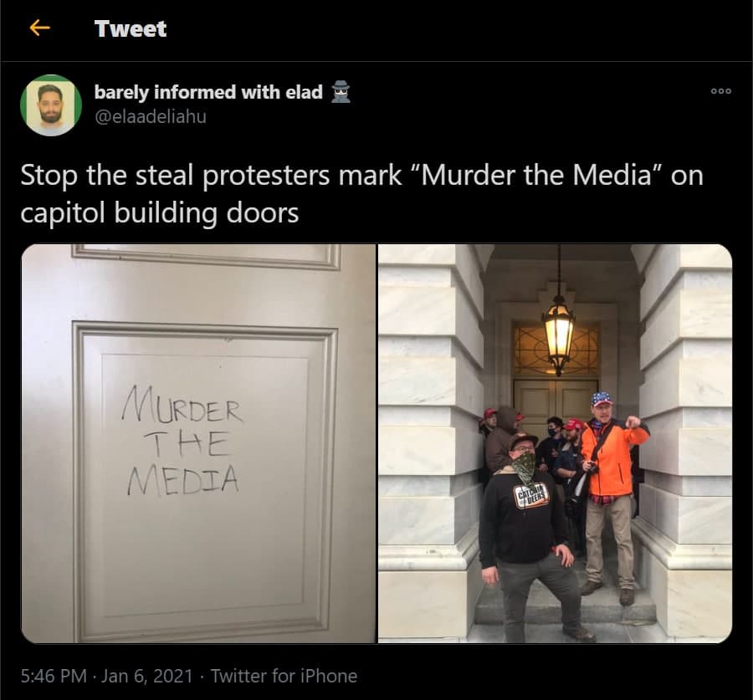
Task: Click the handwritten 'MURDER THE MEDIA' writing
Action: click(x=182, y=442)
